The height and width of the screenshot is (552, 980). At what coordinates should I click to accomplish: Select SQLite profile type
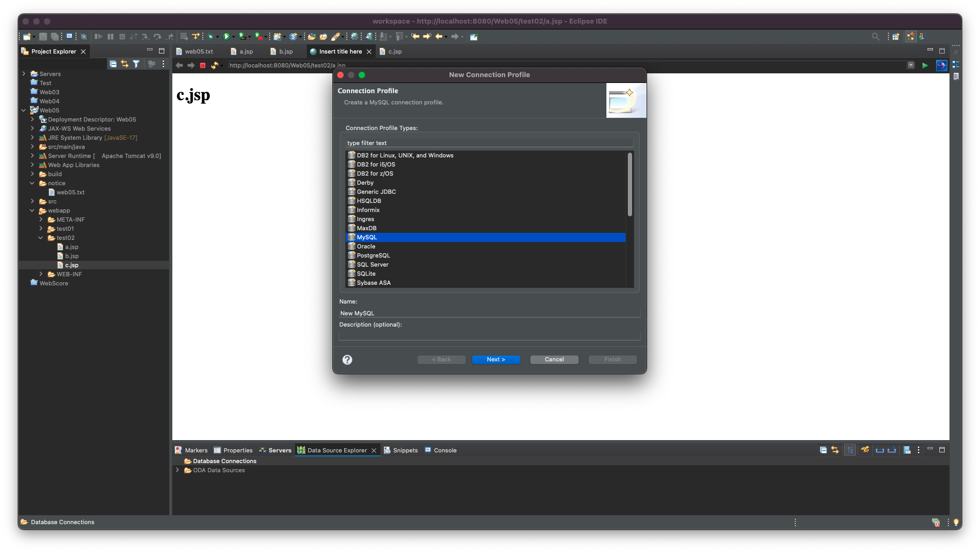tap(486, 274)
